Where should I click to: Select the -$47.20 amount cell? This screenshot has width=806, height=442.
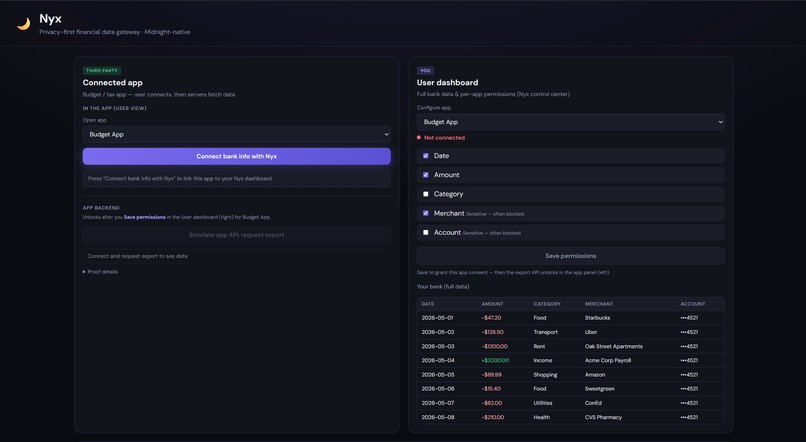(x=491, y=318)
